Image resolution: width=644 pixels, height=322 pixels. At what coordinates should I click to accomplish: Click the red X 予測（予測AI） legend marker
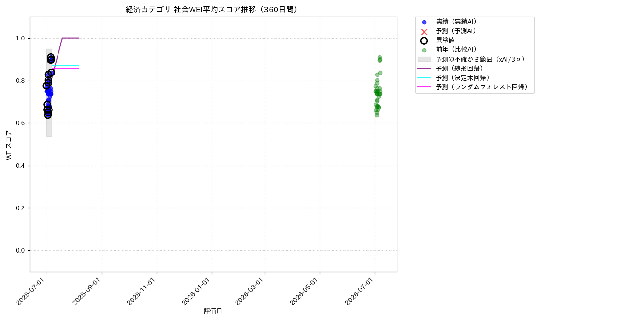click(x=424, y=31)
